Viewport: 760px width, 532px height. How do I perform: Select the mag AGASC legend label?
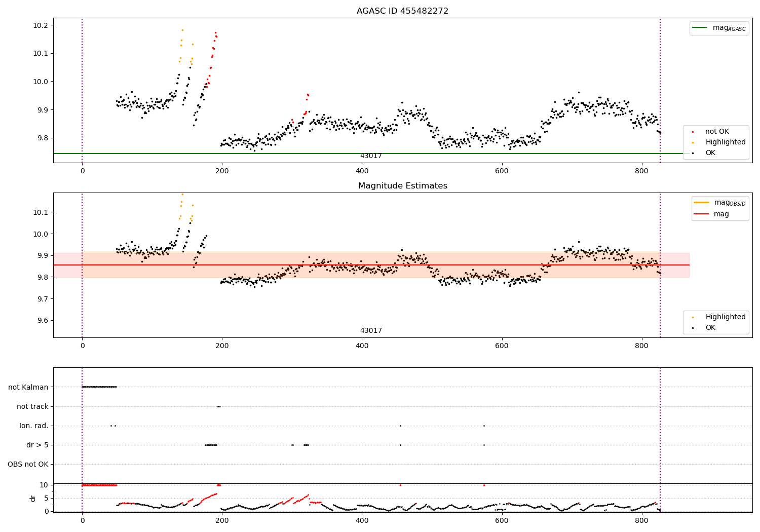pos(729,28)
